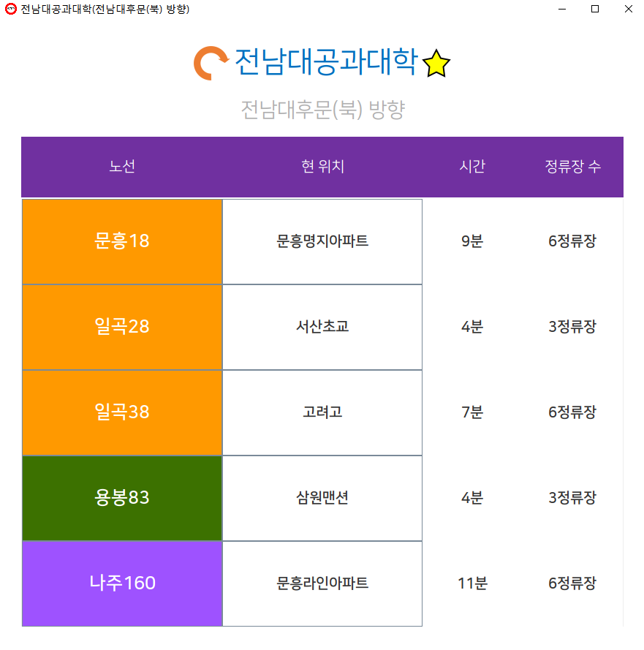The image size is (644, 650).
Task: Click the 문흥명지아파트 location cell
Action: pyautogui.click(x=322, y=242)
